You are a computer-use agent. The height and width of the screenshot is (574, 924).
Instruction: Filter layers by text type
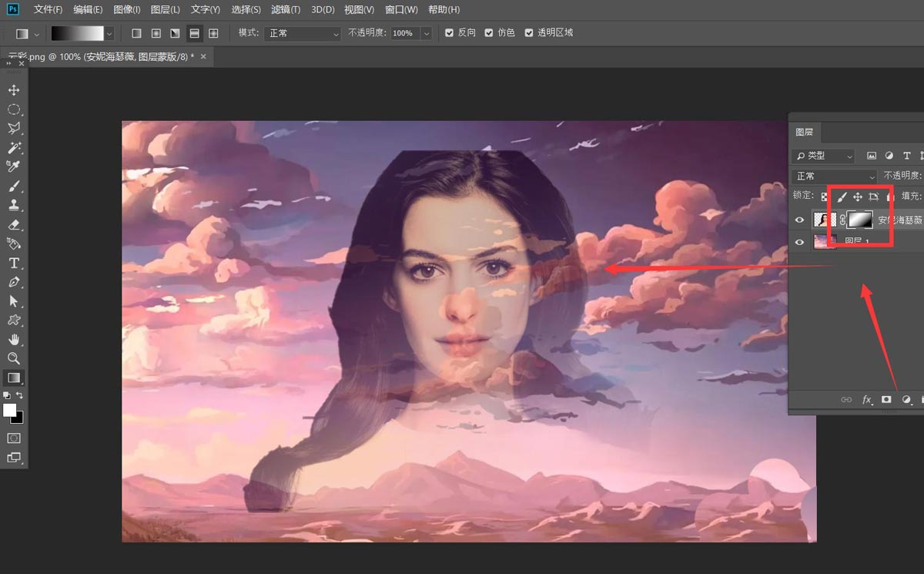point(907,156)
